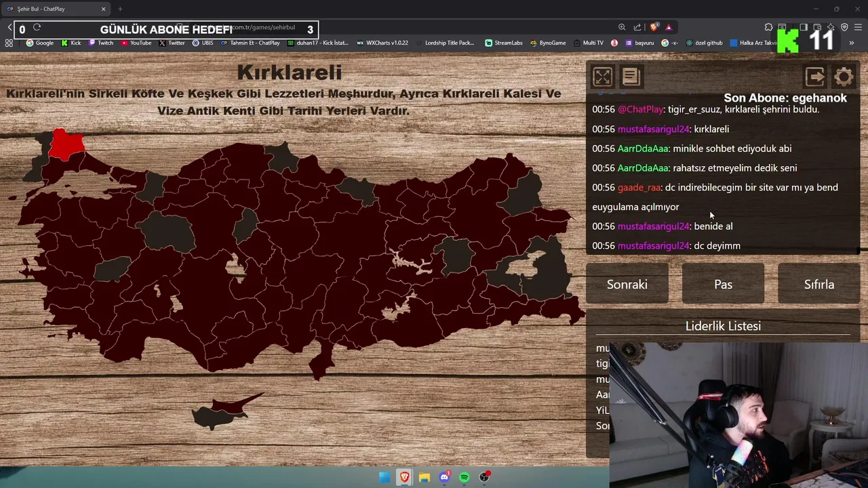Click the logout exit icon in game panel
The width and height of the screenshot is (868, 488).
pyautogui.click(x=814, y=77)
